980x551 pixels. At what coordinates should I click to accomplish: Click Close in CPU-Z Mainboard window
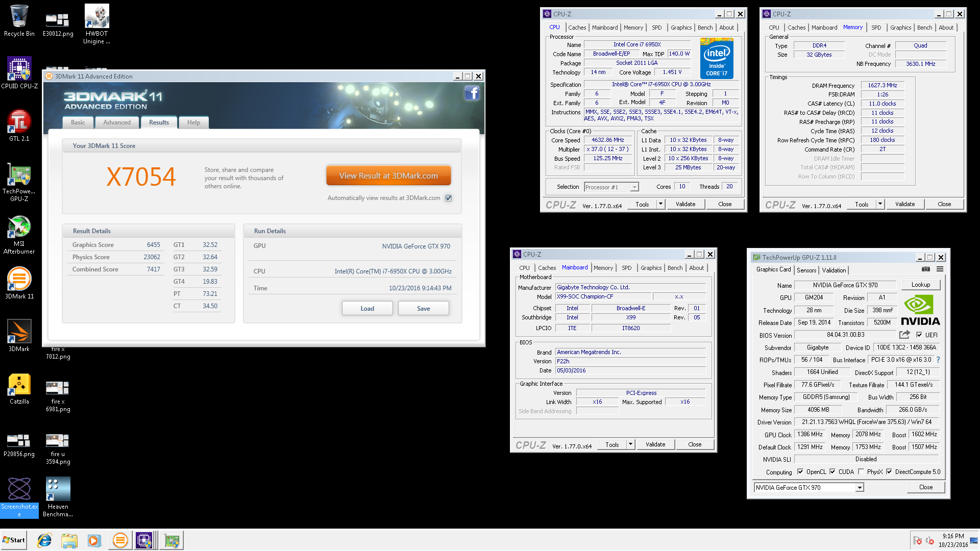pyautogui.click(x=695, y=444)
